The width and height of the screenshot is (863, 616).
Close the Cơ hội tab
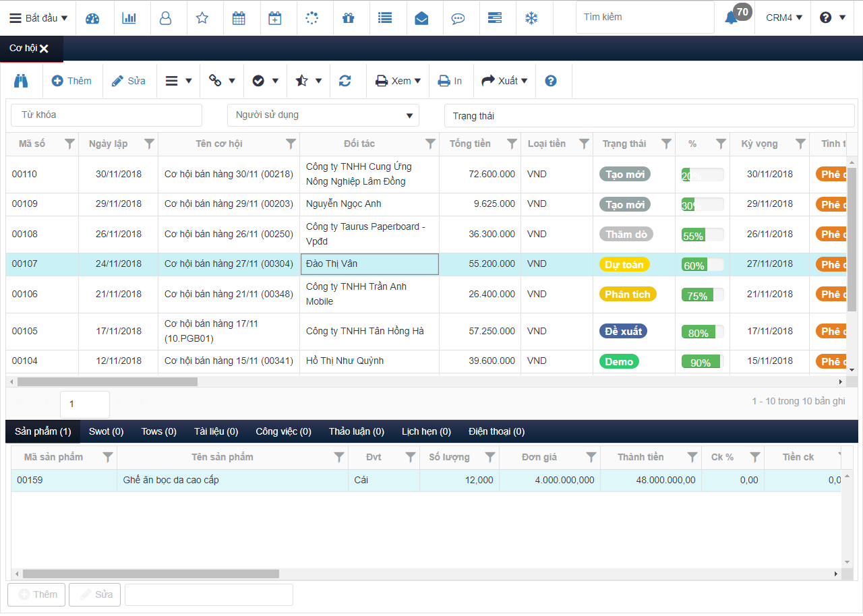pyautogui.click(x=44, y=49)
